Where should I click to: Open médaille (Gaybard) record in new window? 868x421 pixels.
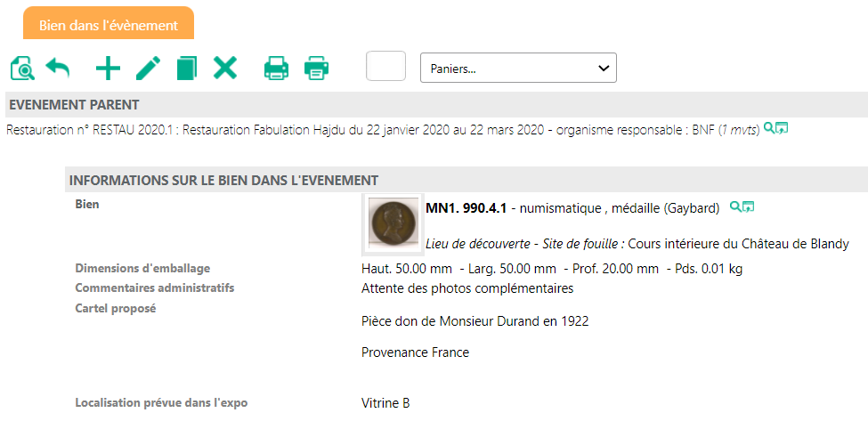point(749,207)
